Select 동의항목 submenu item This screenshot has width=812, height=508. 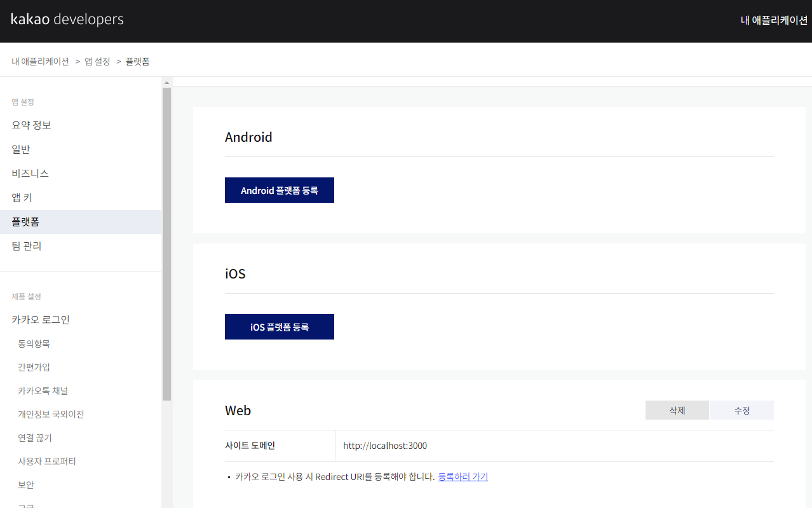[34, 344]
